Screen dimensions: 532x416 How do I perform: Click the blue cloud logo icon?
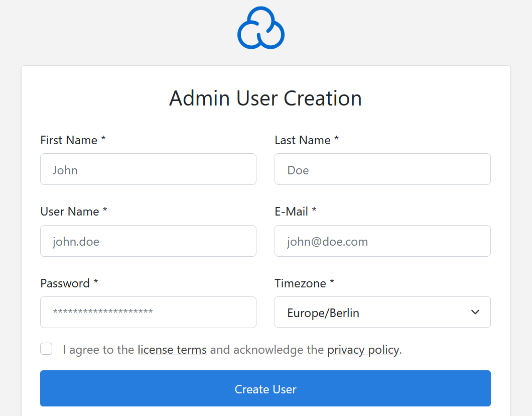[x=260, y=28]
